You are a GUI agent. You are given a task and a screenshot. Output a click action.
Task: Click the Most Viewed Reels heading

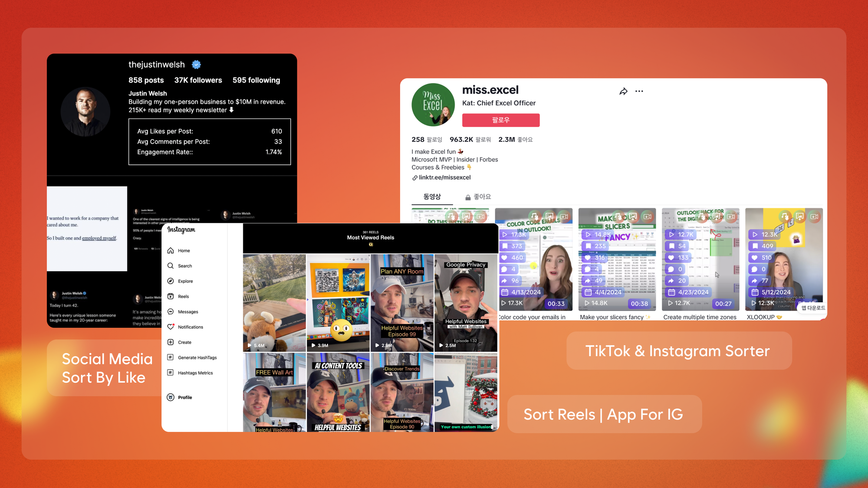[x=371, y=238]
